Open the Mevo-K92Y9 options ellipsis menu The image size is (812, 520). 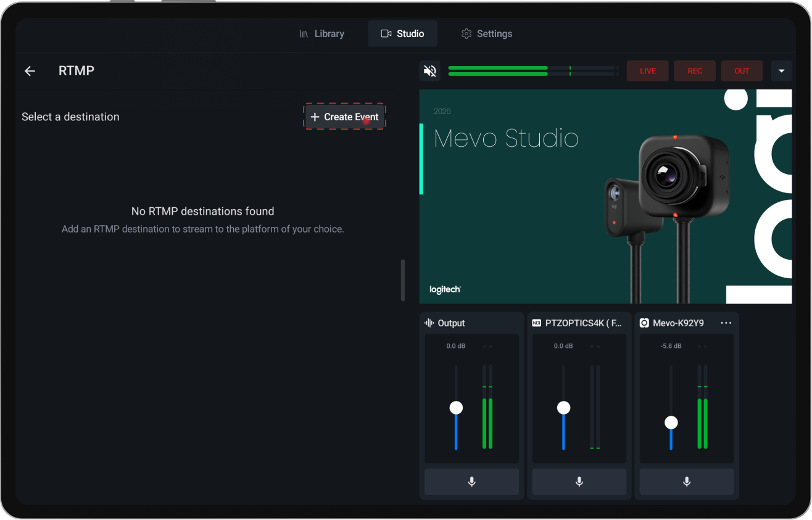click(x=726, y=323)
